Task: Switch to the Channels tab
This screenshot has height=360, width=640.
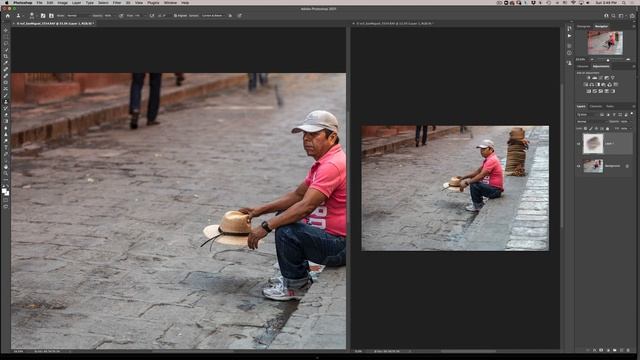Action: tap(596, 107)
